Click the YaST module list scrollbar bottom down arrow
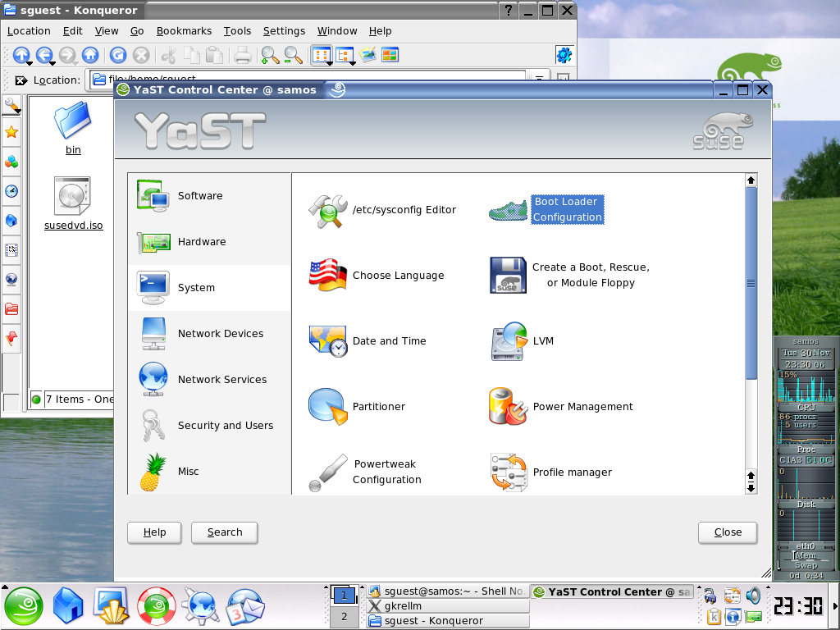The height and width of the screenshot is (630, 840). (751, 488)
